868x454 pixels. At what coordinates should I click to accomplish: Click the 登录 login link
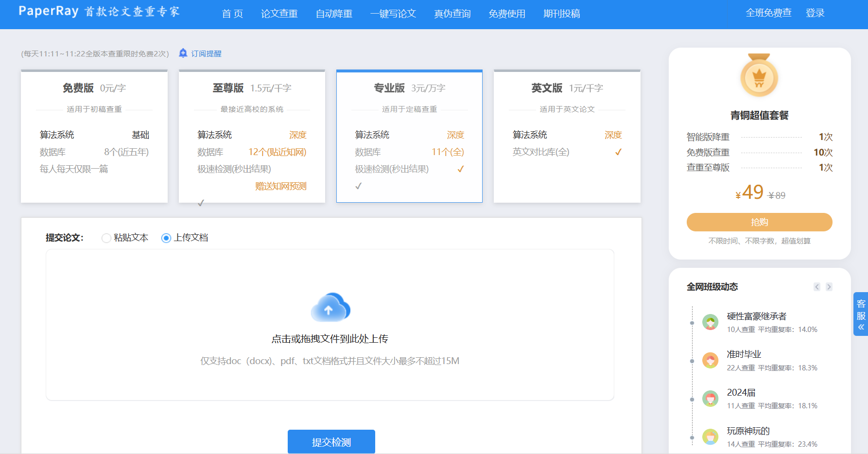815,13
